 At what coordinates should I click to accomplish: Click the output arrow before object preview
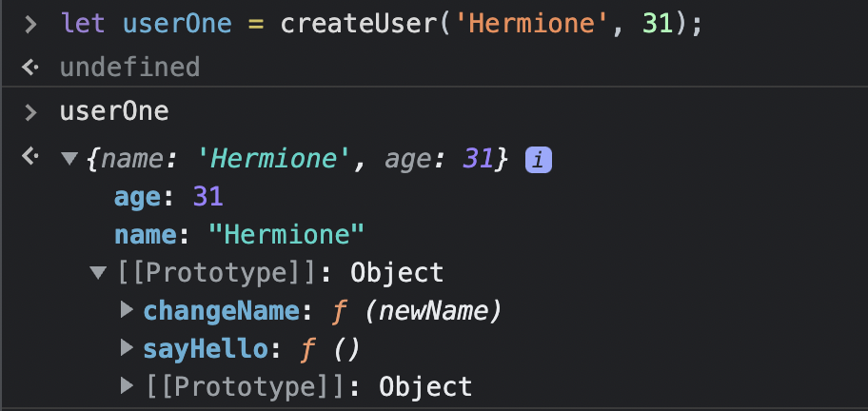[x=30, y=157]
